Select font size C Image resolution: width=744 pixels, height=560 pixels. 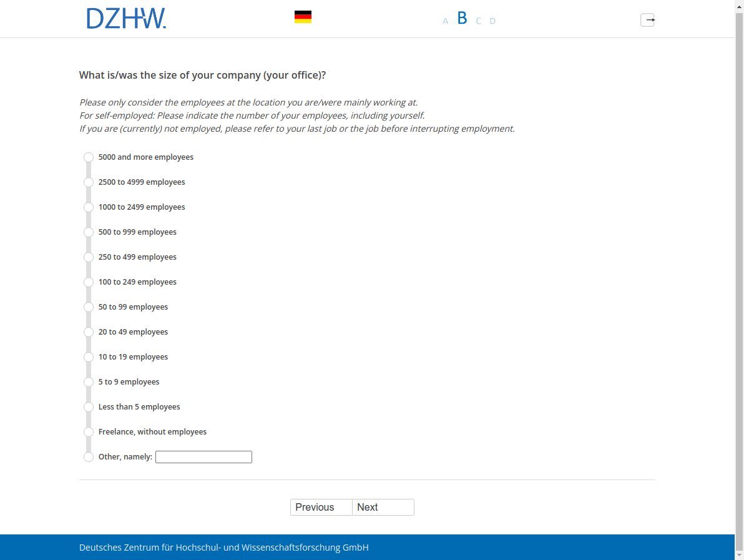(478, 21)
